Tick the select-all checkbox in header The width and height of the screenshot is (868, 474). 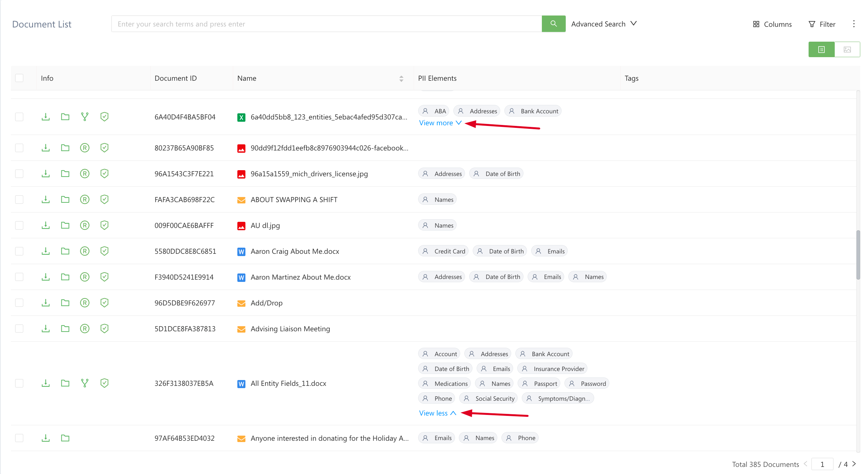pyautogui.click(x=19, y=78)
